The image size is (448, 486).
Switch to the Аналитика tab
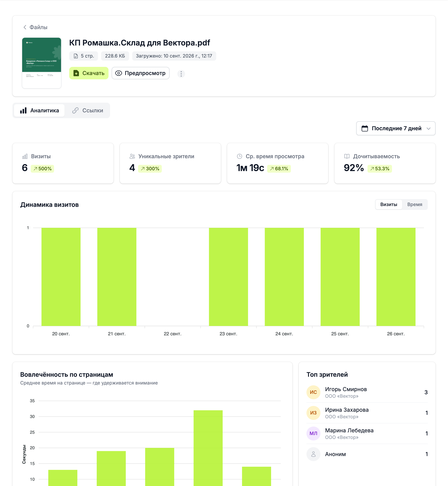coord(39,111)
